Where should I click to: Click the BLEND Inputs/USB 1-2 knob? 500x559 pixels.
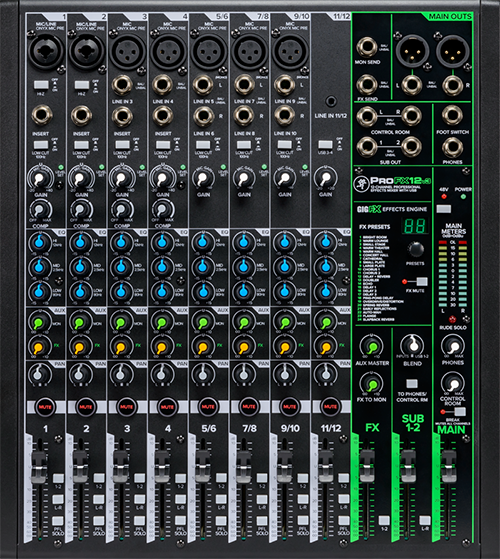(x=413, y=345)
